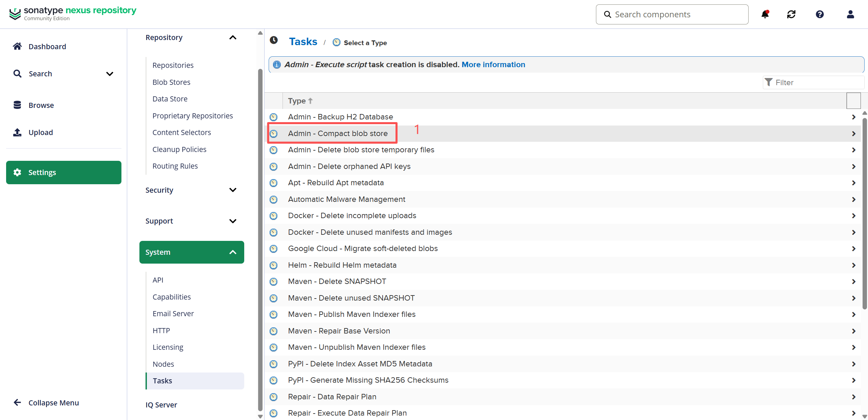Open the user account icon
This screenshot has height=420, width=868.
coord(850,14)
